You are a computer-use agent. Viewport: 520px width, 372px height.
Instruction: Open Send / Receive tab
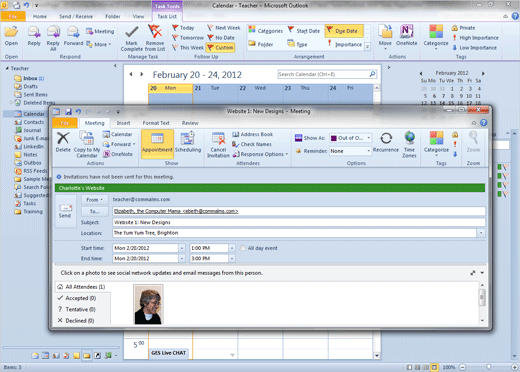pyautogui.click(x=76, y=16)
